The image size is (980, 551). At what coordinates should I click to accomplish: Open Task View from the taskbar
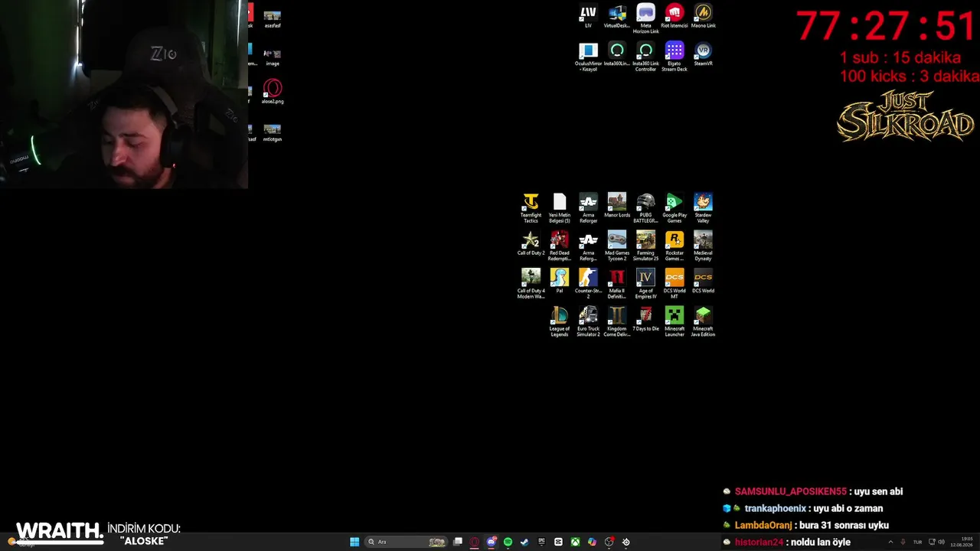(458, 542)
